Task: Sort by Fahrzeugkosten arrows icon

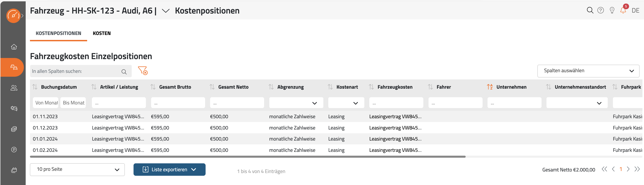Action: pos(371,87)
